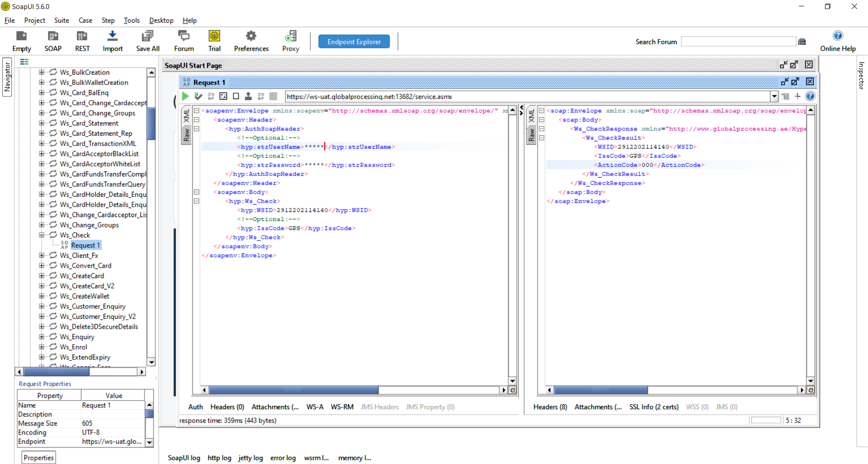
Task: Collapse soapenv:Header element in request XML
Action: click(197, 120)
